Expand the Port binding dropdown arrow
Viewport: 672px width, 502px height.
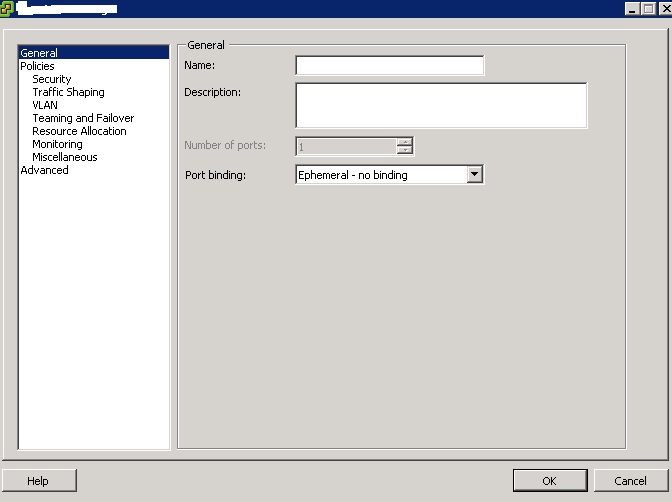point(475,175)
